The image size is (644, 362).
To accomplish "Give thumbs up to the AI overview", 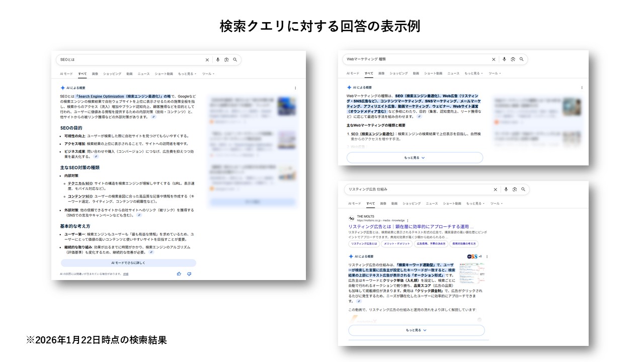I will [179, 274].
